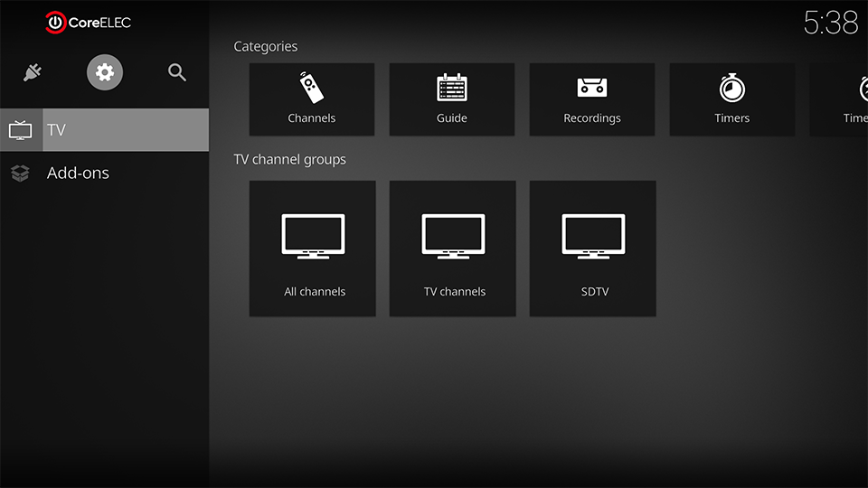Click the monitor icon in TV channels
868x488 pixels.
coord(453,236)
